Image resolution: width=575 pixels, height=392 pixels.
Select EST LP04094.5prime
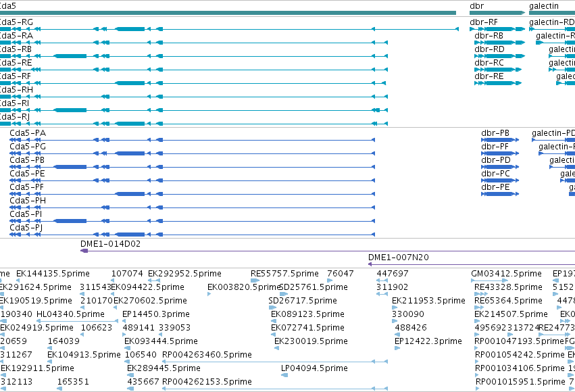[314, 368]
